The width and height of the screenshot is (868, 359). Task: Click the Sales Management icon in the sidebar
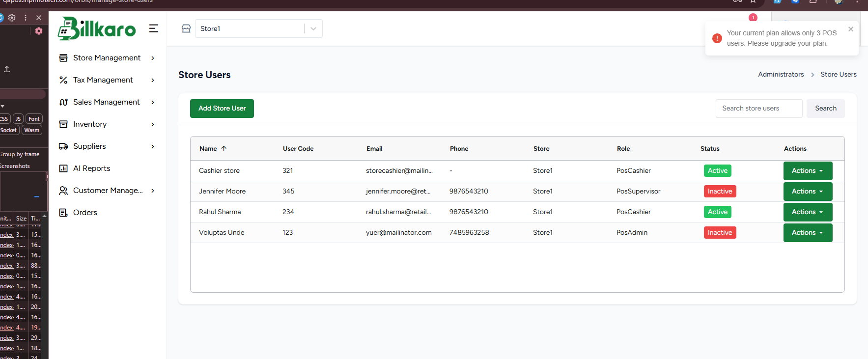tap(63, 102)
